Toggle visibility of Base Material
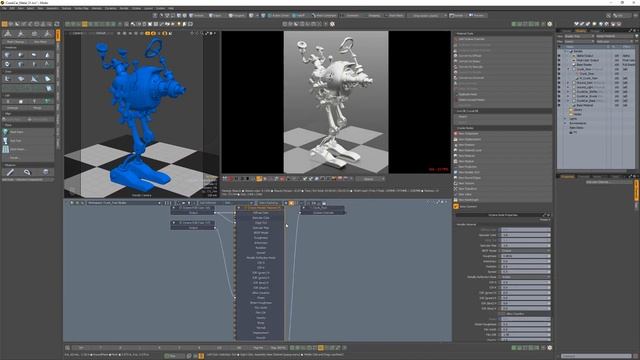Image resolution: width=640 pixels, height=360 pixels. coord(559,105)
